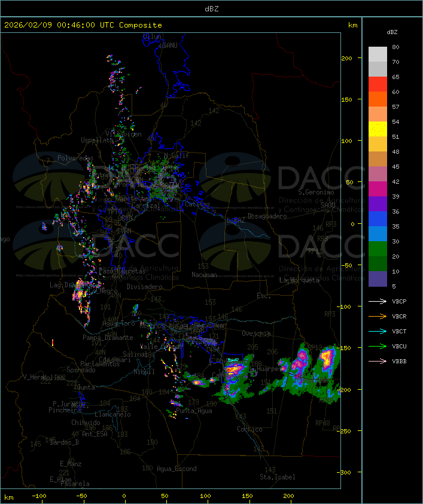Image resolution: width=423 pixels, height=504 pixels.
Task: Click the green VBCU arrow icon
Action: [378, 346]
